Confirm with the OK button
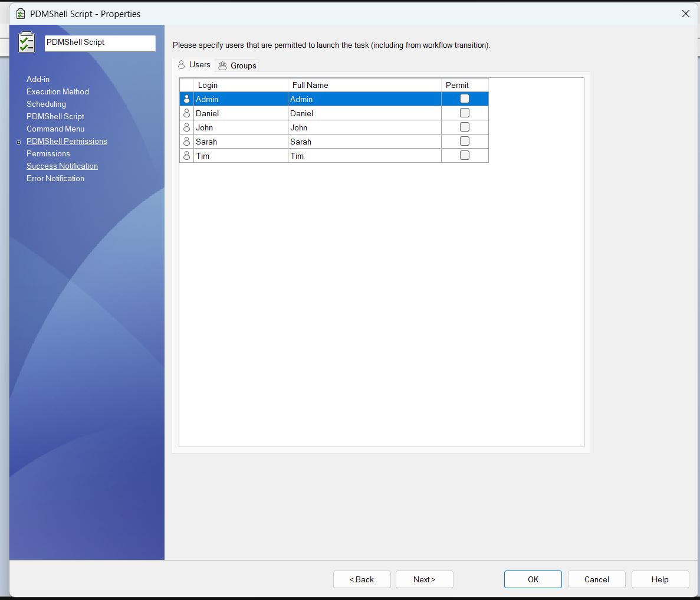700x600 pixels. pyautogui.click(x=533, y=579)
